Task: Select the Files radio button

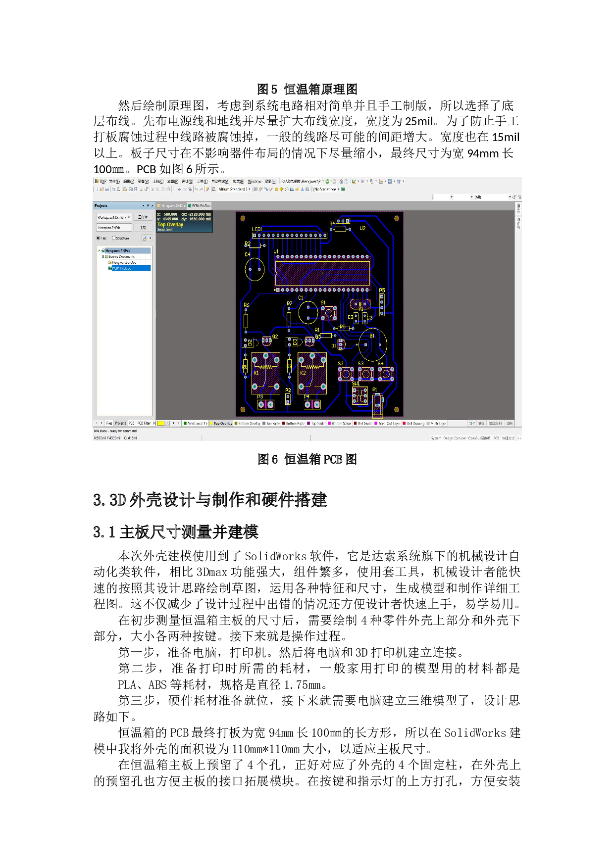Action: tap(98, 238)
